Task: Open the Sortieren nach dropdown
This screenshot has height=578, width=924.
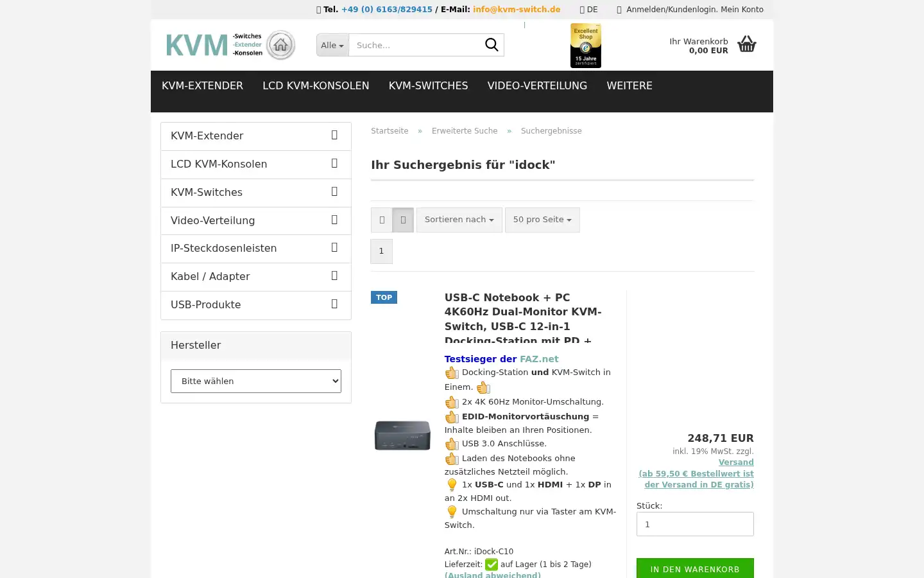Action: pos(459,220)
